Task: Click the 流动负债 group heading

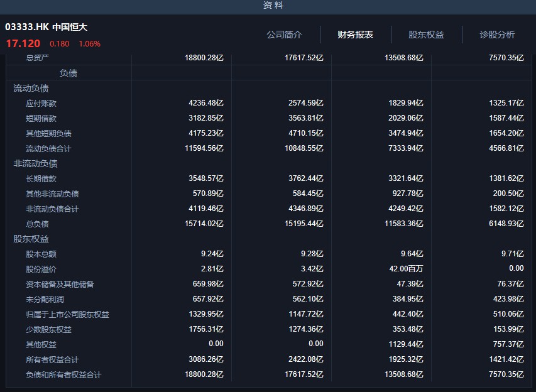Action: [31, 88]
